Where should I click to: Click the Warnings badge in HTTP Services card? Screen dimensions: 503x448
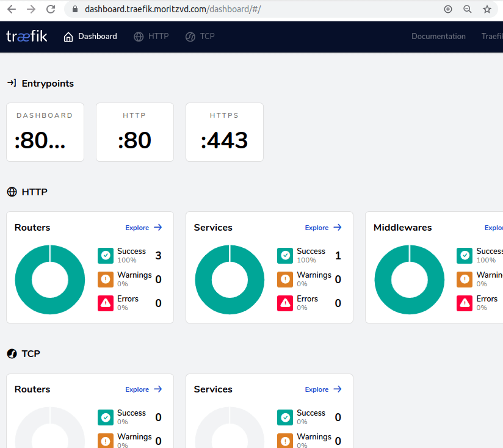285,280
